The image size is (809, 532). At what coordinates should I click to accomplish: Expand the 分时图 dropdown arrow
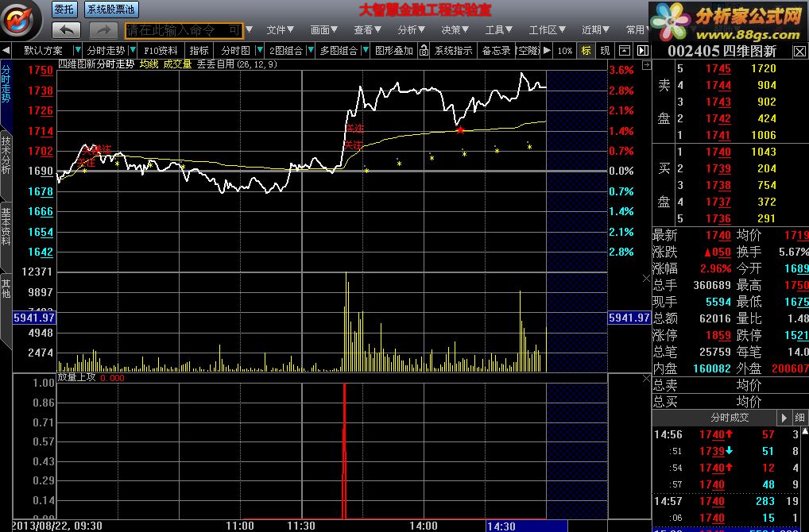point(260,51)
